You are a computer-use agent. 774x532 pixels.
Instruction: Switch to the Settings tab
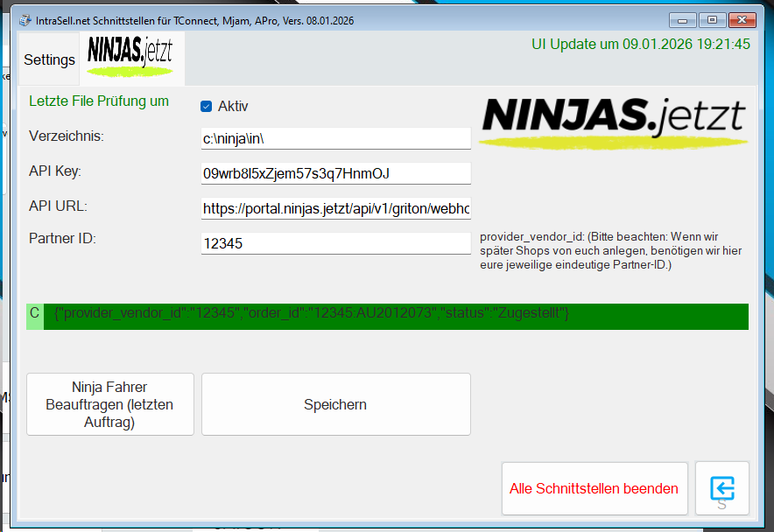pyautogui.click(x=49, y=60)
